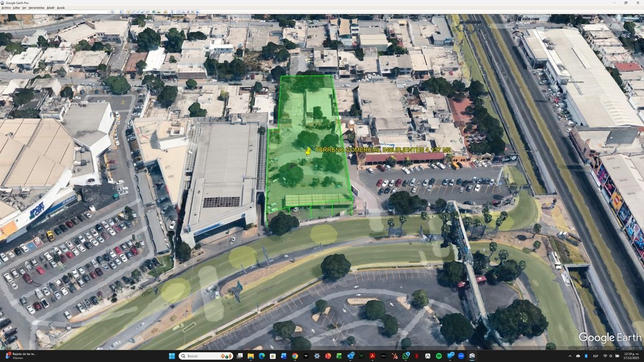Open the Archivo menu
The width and height of the screenshot is (644, 362).
pos(6,8)
